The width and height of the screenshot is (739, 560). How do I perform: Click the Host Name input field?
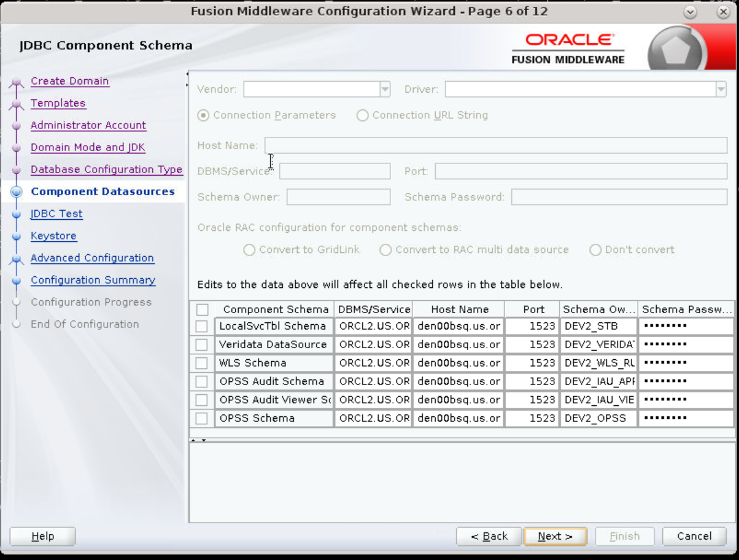click(496, 146)
